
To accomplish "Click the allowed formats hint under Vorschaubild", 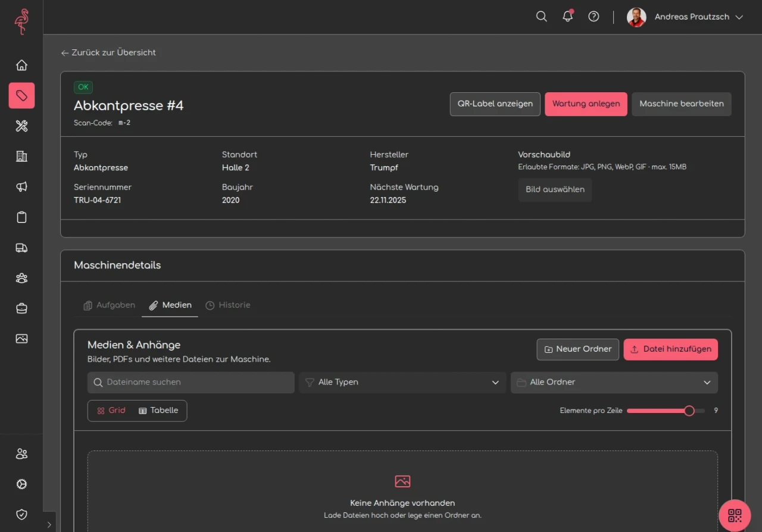I will [x=602, y=167].
